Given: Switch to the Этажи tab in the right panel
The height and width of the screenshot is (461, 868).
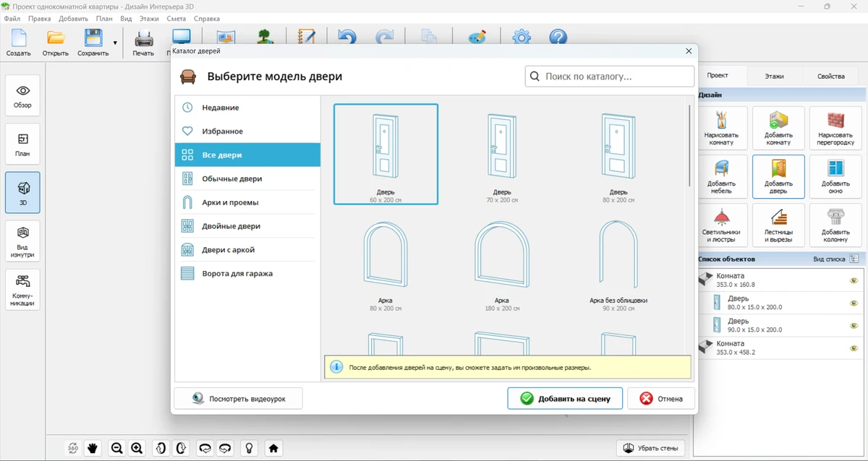Looking at the screenshot, I should pos(774,76).
